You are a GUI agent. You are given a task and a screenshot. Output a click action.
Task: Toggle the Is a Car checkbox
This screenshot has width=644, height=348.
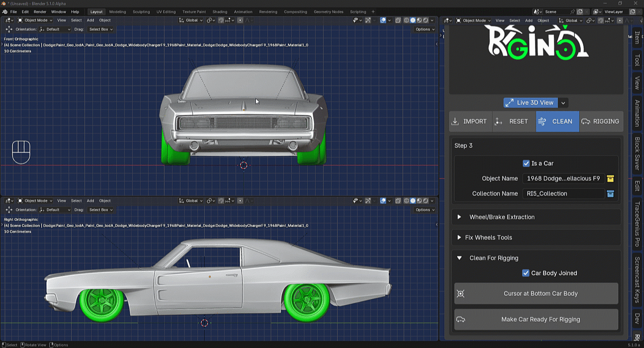coord(526,163)
